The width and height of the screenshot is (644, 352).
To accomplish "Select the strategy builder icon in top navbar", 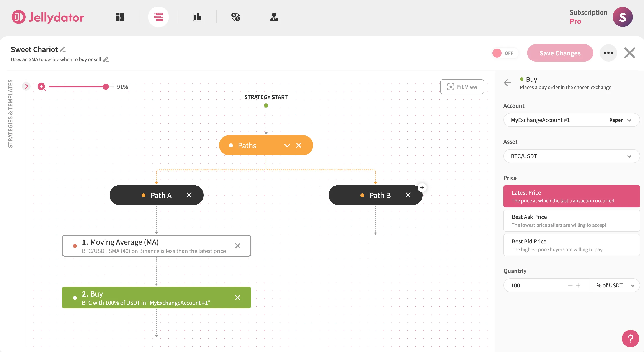I will pos(159,17).
